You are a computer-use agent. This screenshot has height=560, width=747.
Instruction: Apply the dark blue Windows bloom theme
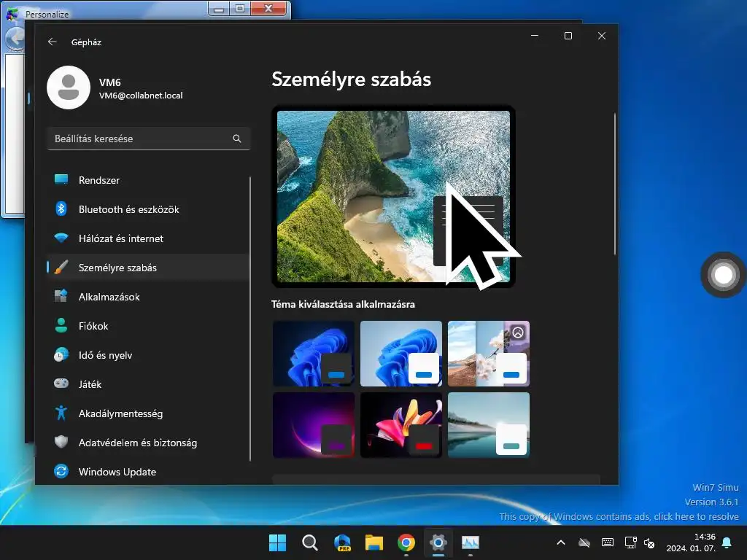point(314,354)
